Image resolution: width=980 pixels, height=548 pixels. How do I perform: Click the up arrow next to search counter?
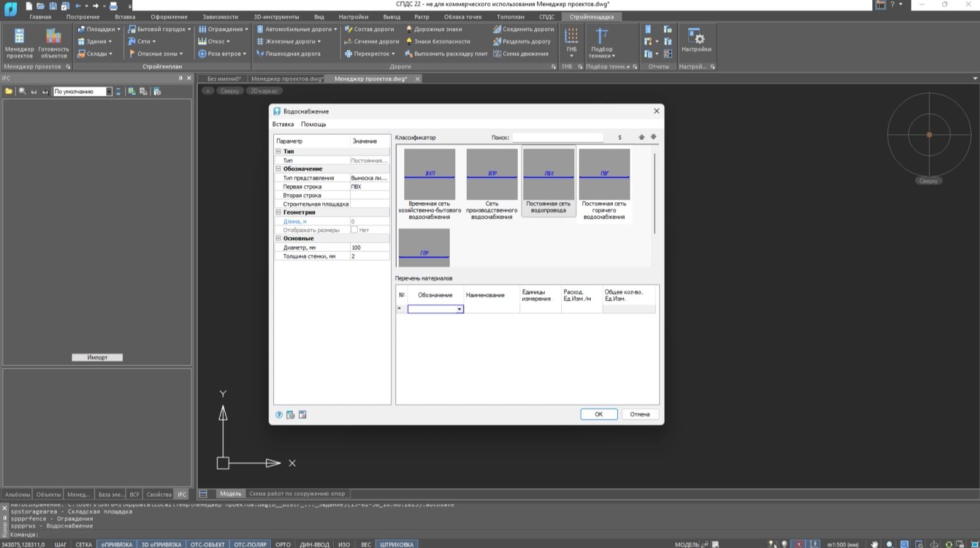pyautogui.click(x=642, y=137)
